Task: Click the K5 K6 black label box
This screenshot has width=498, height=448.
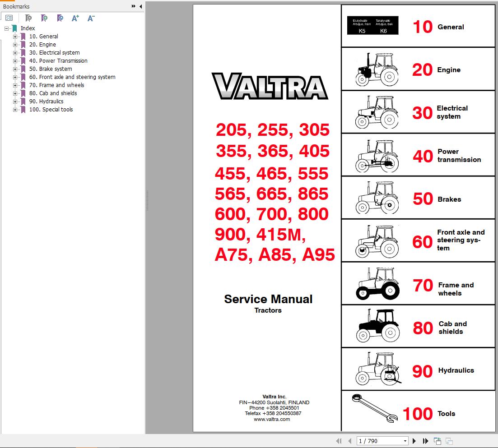Action: tap(372, 25)
